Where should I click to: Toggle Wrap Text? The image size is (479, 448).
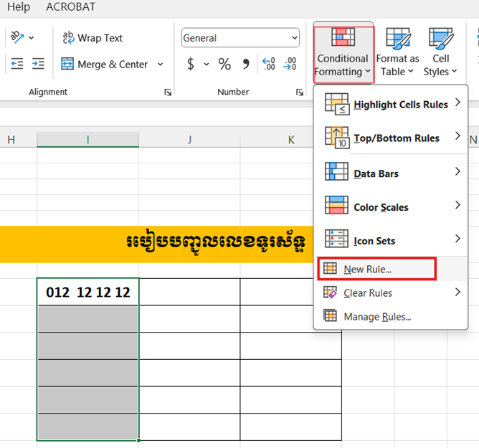pos(93,38)
